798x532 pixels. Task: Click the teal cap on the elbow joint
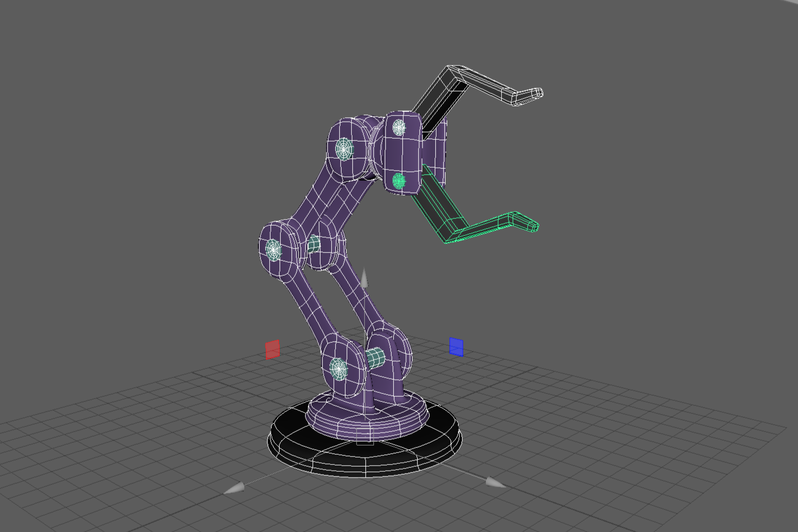pos(273,249)
